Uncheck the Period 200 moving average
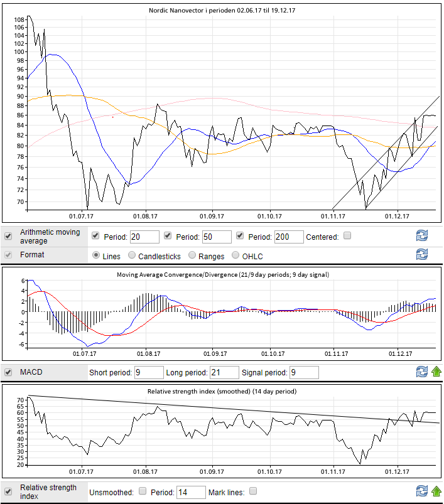The image size is (444, 504). pyautogui.click(x=240, y=235)
